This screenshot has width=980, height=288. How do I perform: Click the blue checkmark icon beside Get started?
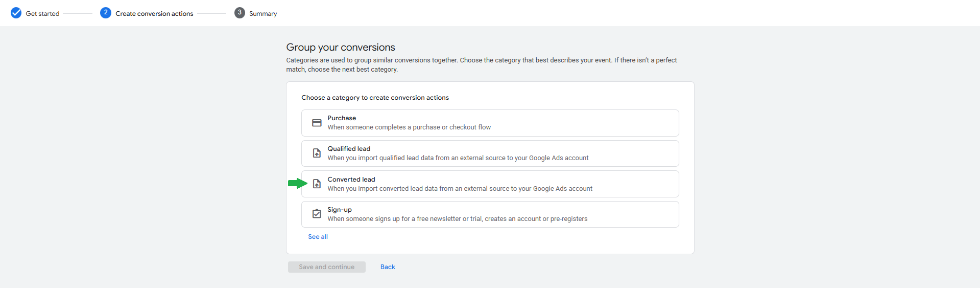(16, 13)
